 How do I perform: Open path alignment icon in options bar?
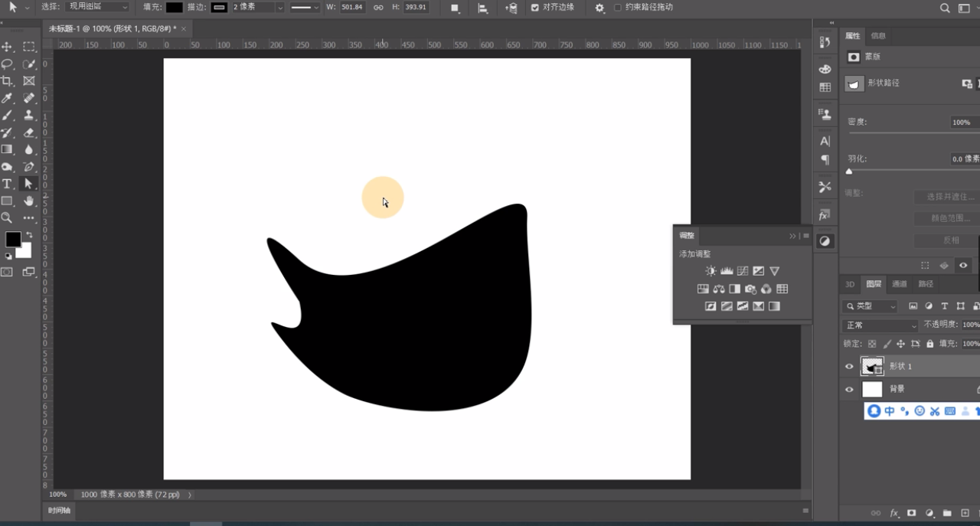pyautogui.click(x=482, y=8)
